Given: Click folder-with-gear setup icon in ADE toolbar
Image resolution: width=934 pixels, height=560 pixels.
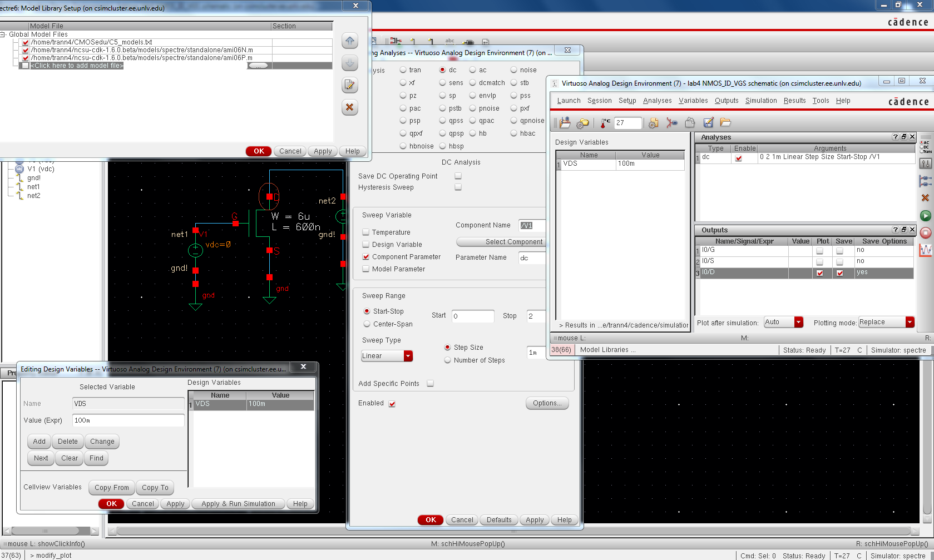Looking at the screenshot, I should [x=582, y=123].
